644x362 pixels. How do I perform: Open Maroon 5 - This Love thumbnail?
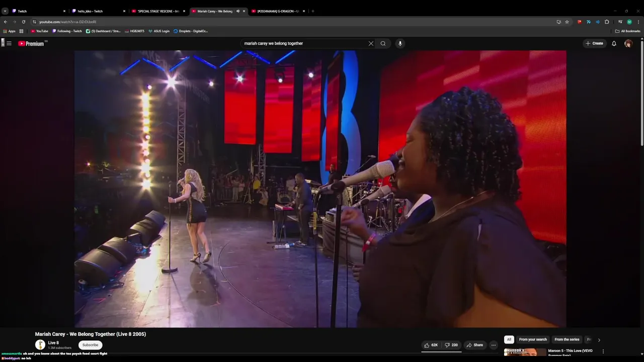pyautogui.click(x=525, y=352)
